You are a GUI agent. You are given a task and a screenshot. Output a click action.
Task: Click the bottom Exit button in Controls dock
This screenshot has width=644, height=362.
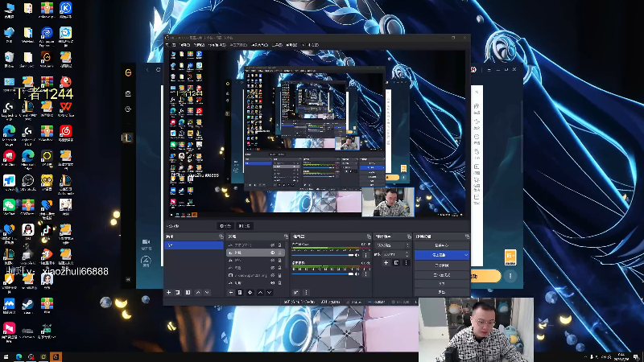[442, 292]
